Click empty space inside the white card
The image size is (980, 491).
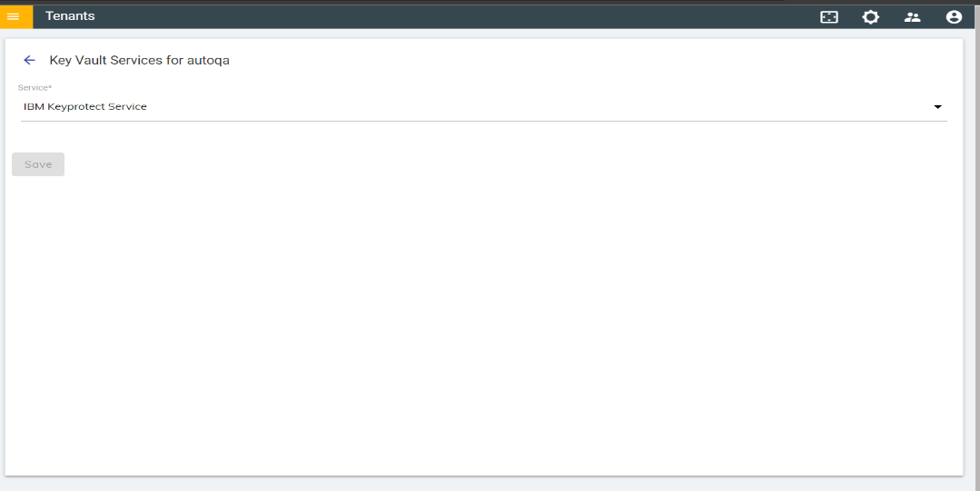[x=483, y=318]
